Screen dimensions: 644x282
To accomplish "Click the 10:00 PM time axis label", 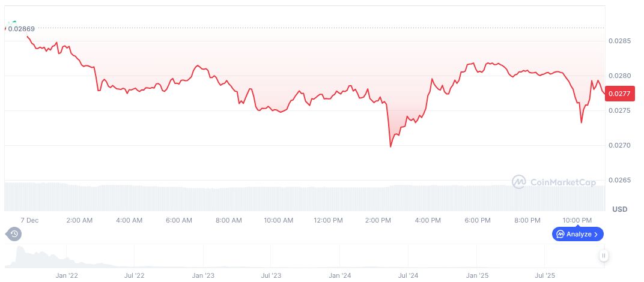I will point(578,220).
